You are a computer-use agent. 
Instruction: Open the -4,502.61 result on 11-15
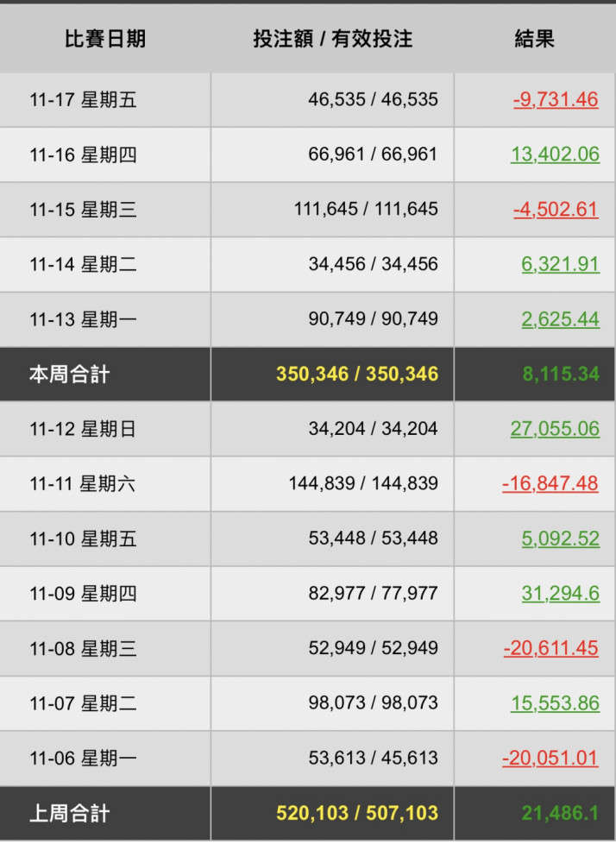tap(555, 210)
